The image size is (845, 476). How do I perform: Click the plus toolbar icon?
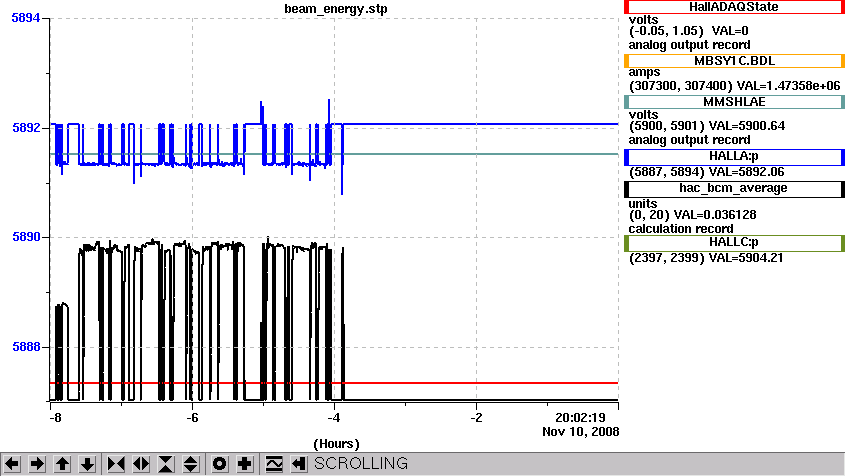(245, 464)
